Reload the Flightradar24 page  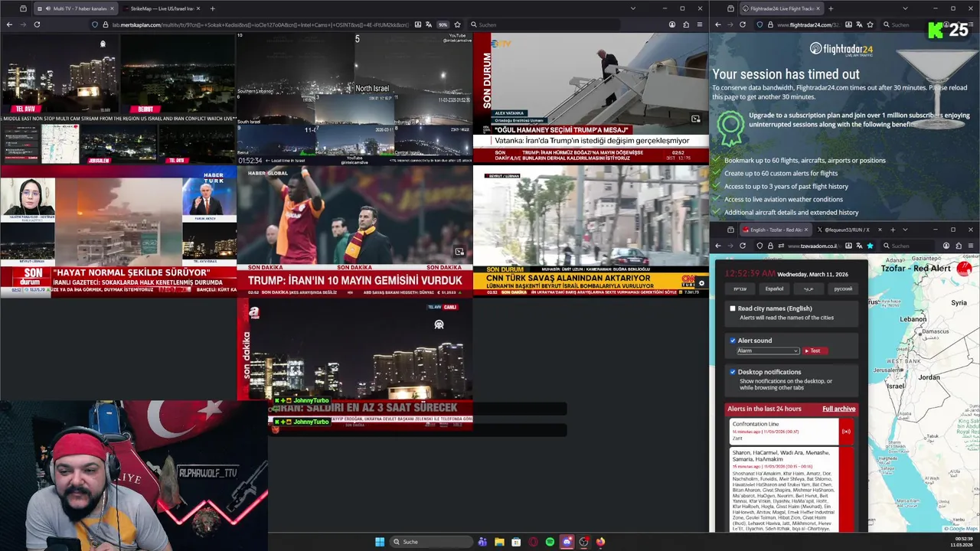[x=742, y=24]
